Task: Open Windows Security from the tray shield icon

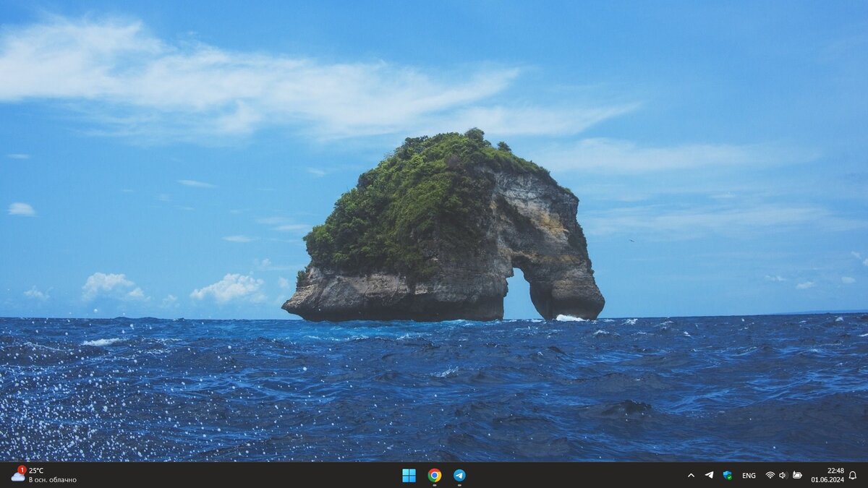Action: [727, 476]
